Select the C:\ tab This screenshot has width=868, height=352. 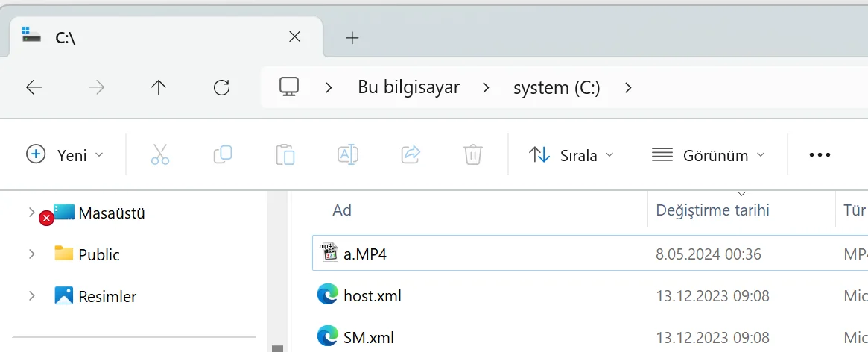pos(166,37)
